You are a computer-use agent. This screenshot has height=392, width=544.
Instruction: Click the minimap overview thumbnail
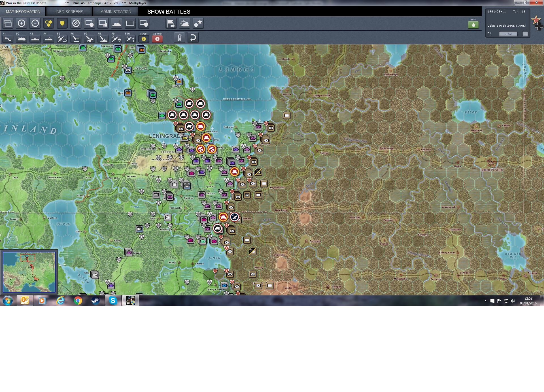[29, 272]
